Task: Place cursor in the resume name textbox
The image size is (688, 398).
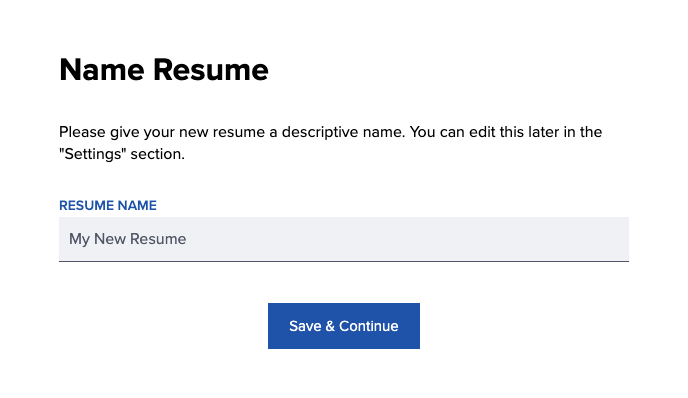Action: 344,239
